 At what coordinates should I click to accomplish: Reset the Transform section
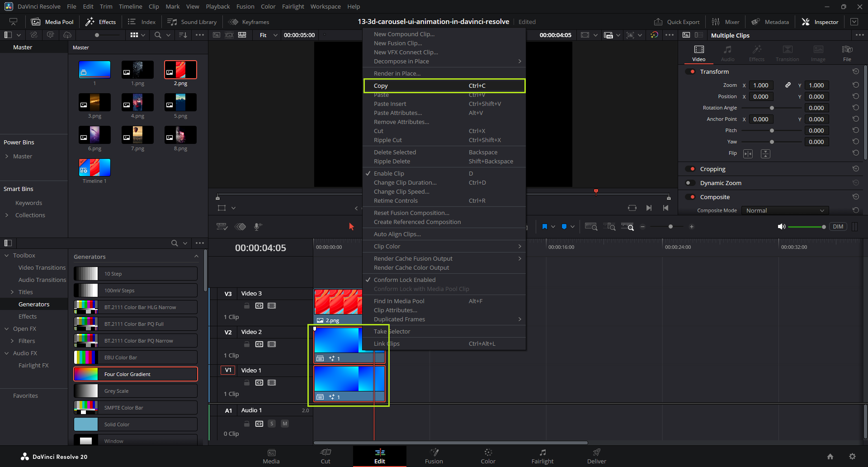[x=855, y=71]
